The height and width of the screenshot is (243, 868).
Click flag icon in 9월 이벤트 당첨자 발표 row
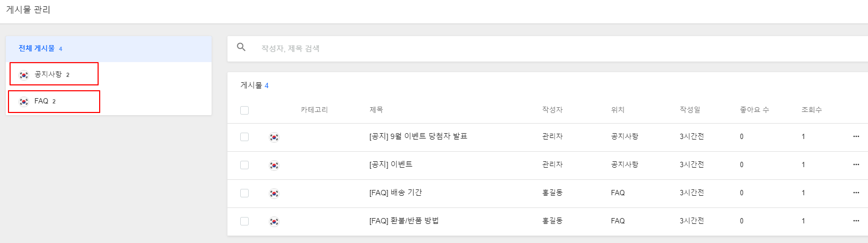point(274,137)
